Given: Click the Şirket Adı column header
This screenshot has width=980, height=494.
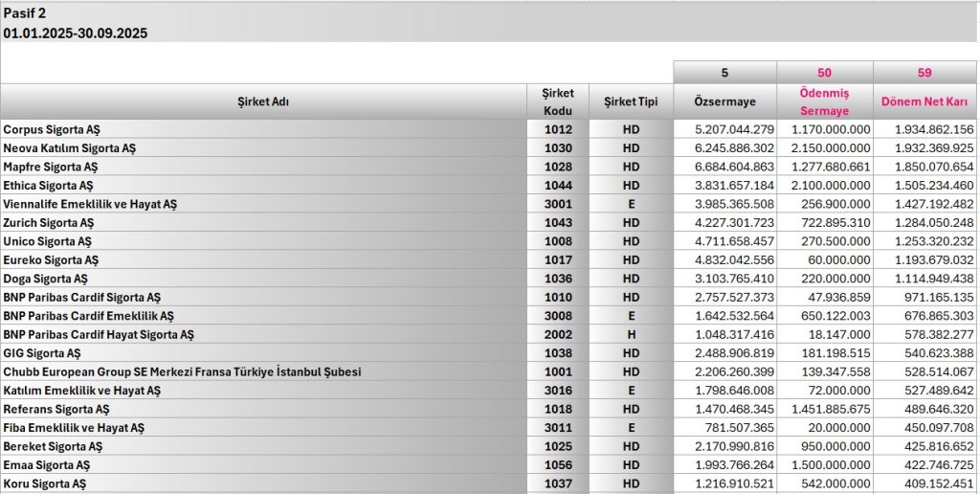Looking at the screenshot, I should [263, 101].
